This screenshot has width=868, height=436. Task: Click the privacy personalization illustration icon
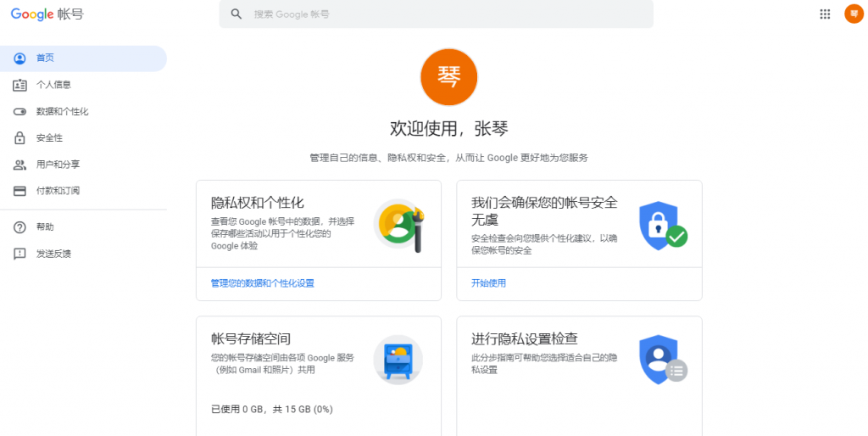click(x=399, y=225)
